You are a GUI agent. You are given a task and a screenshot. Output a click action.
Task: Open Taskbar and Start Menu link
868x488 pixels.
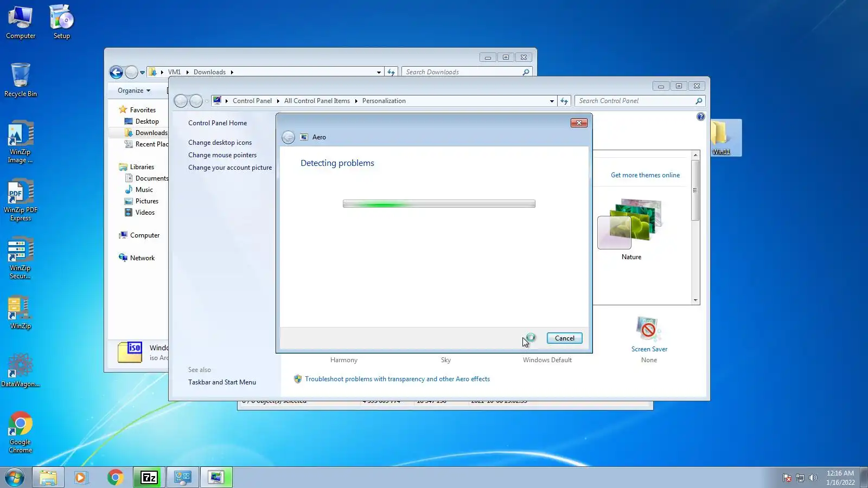(x=222, y=382)
